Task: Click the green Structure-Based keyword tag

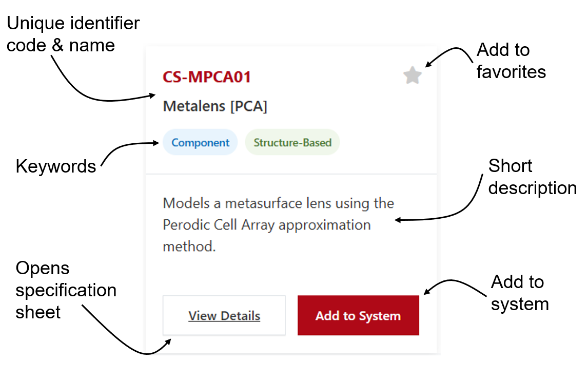Action: coord(292,143)
